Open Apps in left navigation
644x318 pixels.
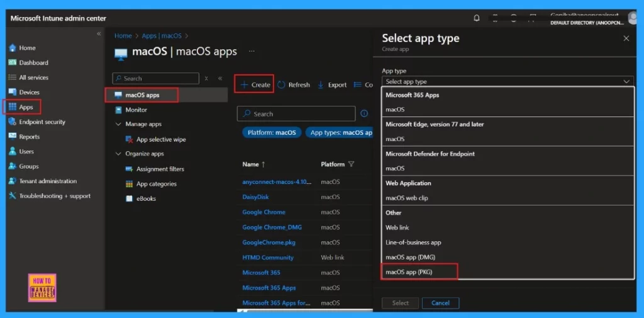(21, 107)
